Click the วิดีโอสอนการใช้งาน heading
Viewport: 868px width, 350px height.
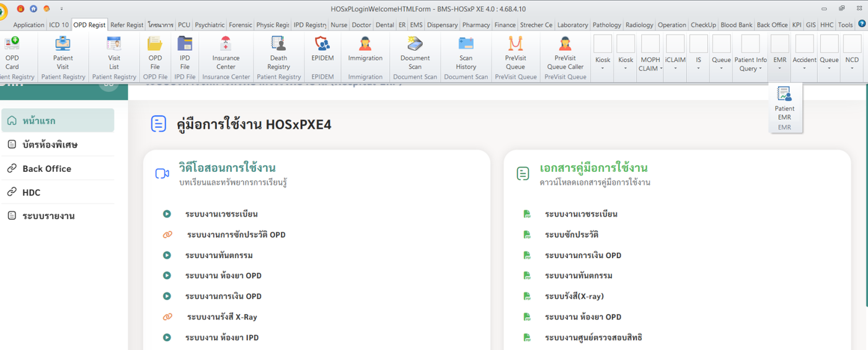(x=227, y=168)
